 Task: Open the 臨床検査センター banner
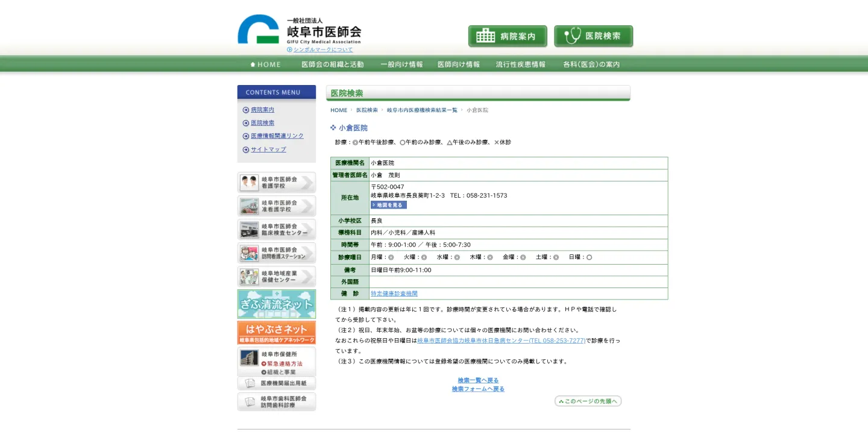[277, 230]
